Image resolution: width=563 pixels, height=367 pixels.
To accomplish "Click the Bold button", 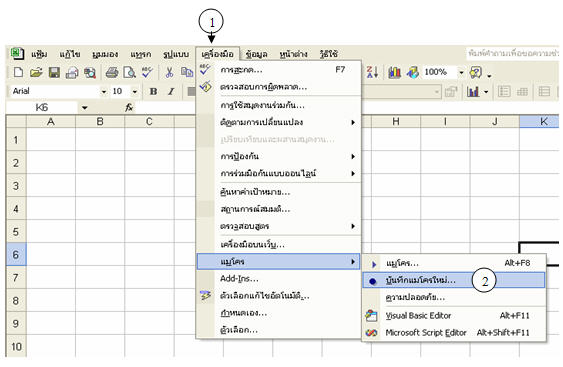I will (153, 91).
